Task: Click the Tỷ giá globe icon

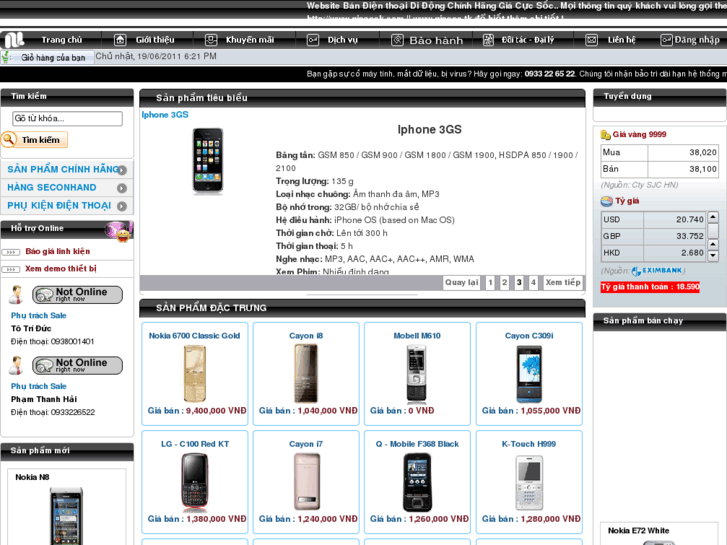Action: tap(606, 201)
